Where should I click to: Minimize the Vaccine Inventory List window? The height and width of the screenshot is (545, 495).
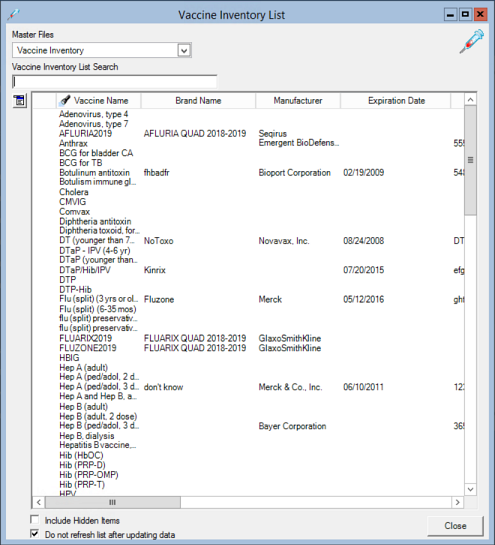[x=450, y=15]
